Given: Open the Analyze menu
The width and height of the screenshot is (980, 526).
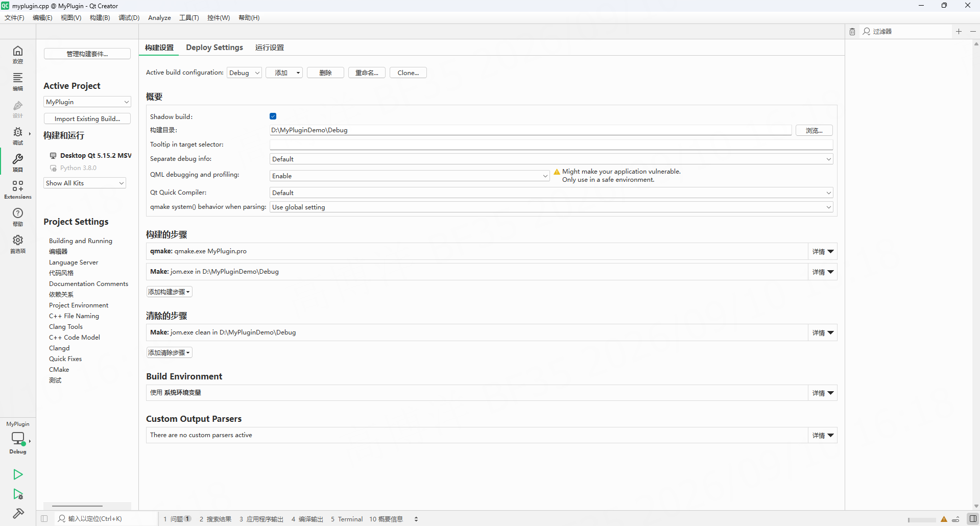Looking at the screenshot, I should (159, 18).
